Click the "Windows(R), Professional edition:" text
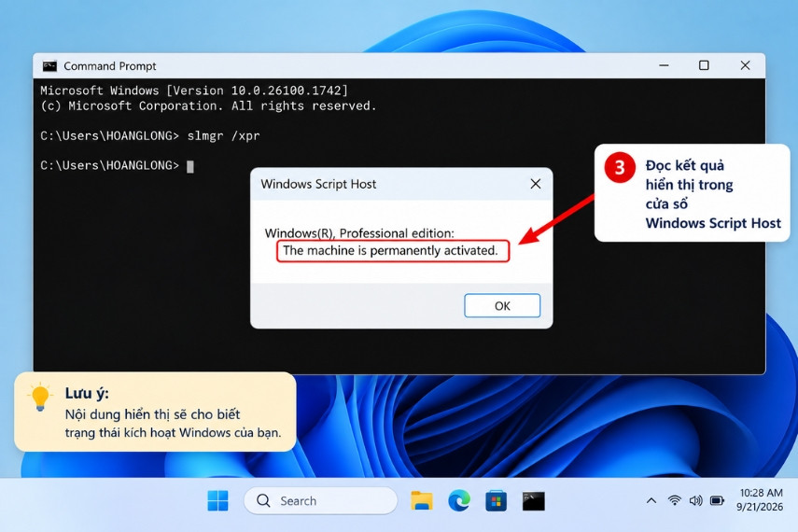The image size is (798, 532). tap(359, 233)
